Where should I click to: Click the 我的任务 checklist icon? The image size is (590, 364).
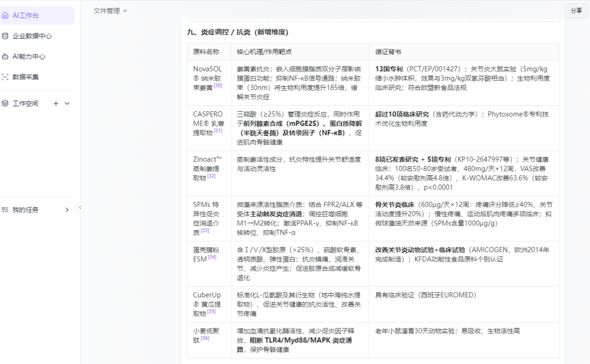[5, 210]
